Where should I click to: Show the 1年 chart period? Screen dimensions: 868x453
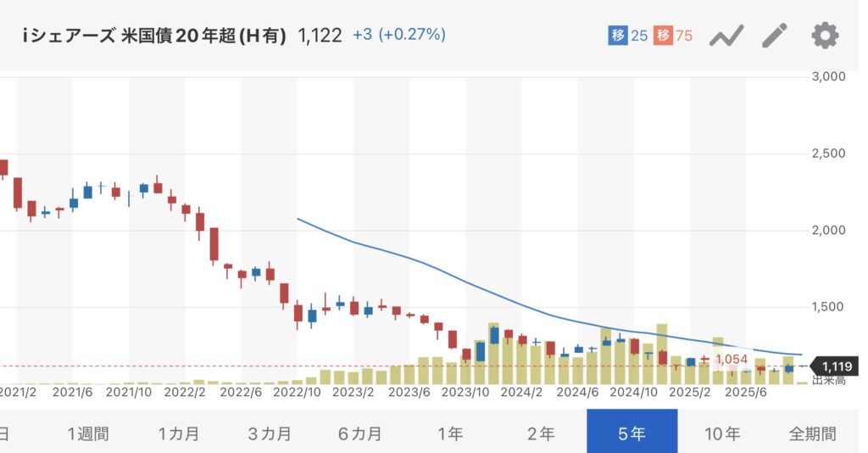[x=450, y=433]
